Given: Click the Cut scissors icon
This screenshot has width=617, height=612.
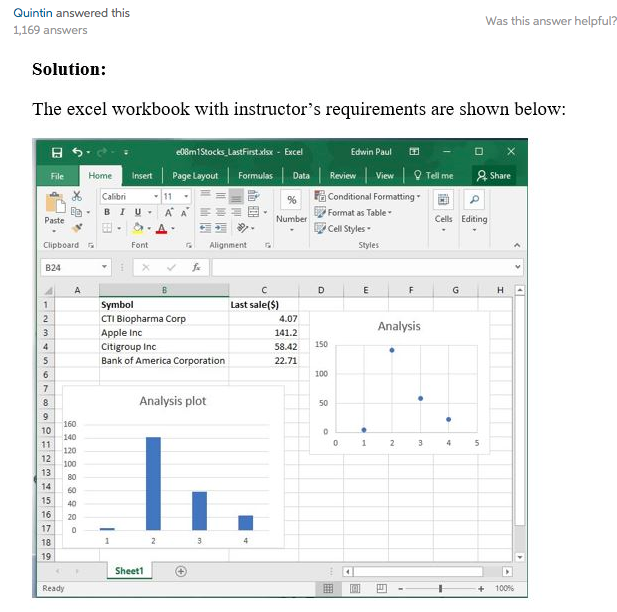Looking at the screenshot, I should (x=77, y=196).
